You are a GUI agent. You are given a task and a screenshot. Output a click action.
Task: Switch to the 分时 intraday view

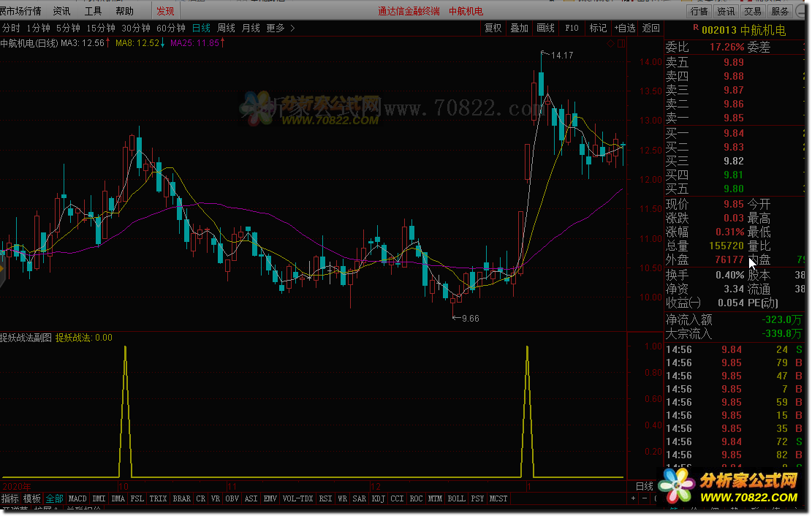[x=11, y=28]
